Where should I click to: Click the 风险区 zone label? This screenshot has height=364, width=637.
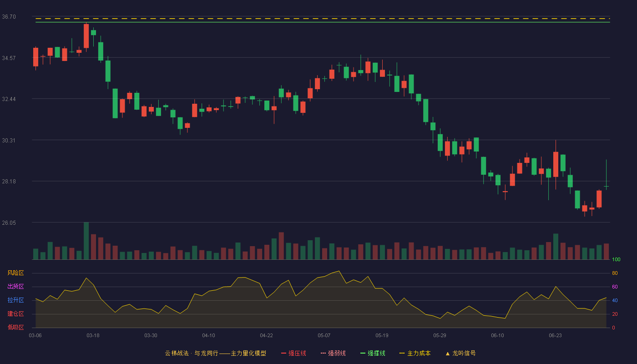(15, 273)
